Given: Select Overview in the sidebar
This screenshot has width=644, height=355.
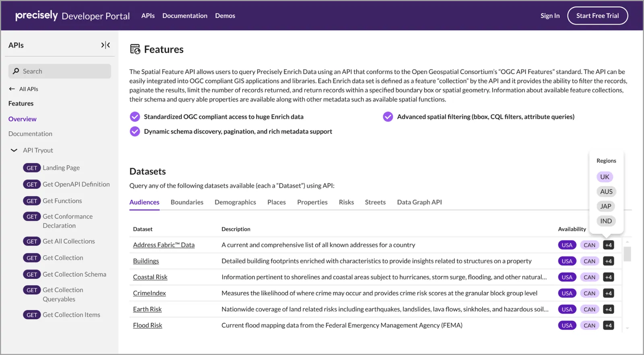Looking at the screenshot, I should point(23,119).
